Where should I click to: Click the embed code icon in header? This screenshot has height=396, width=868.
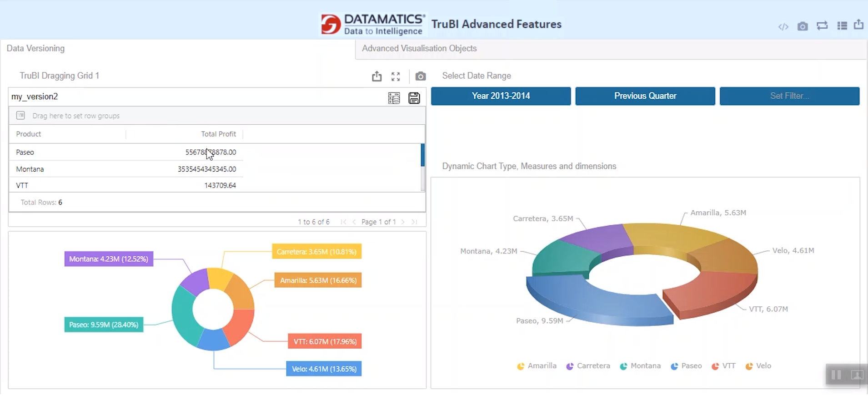coord(783,27)
